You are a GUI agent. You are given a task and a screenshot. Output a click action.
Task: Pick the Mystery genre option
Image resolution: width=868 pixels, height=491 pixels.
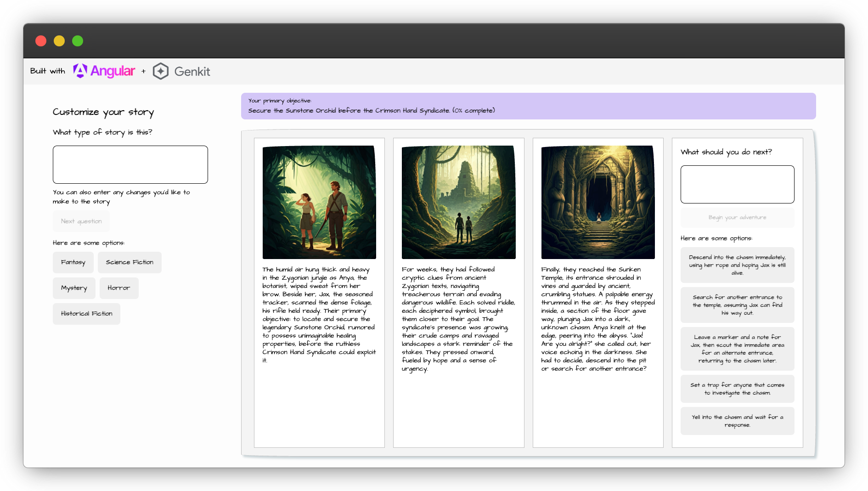74,288
